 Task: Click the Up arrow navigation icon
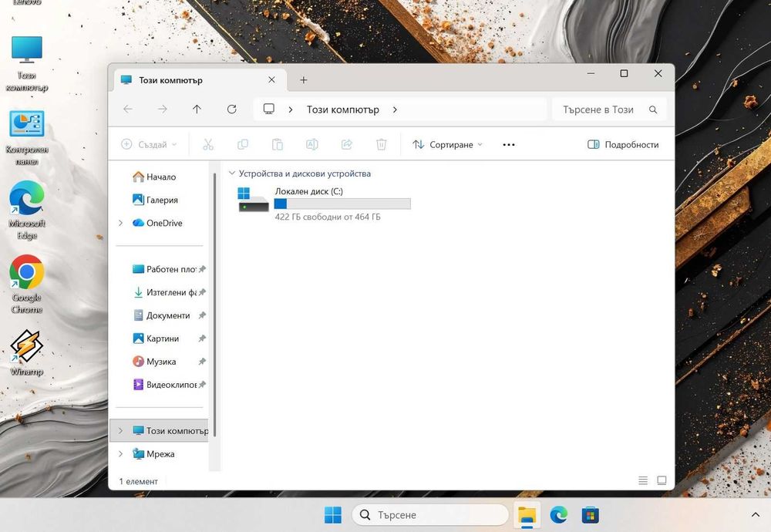point(197,109)
